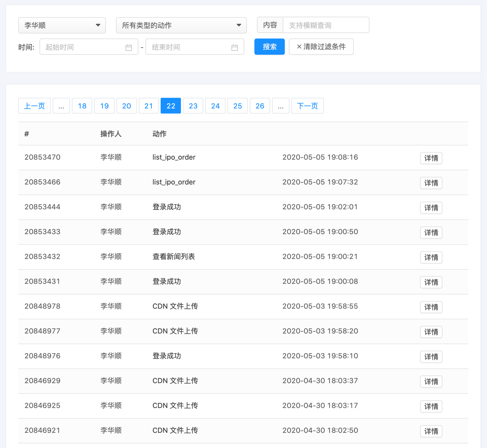Click the 内容 label addon
The height and width of the screenshot is (448, 487).
coord(270,25)
